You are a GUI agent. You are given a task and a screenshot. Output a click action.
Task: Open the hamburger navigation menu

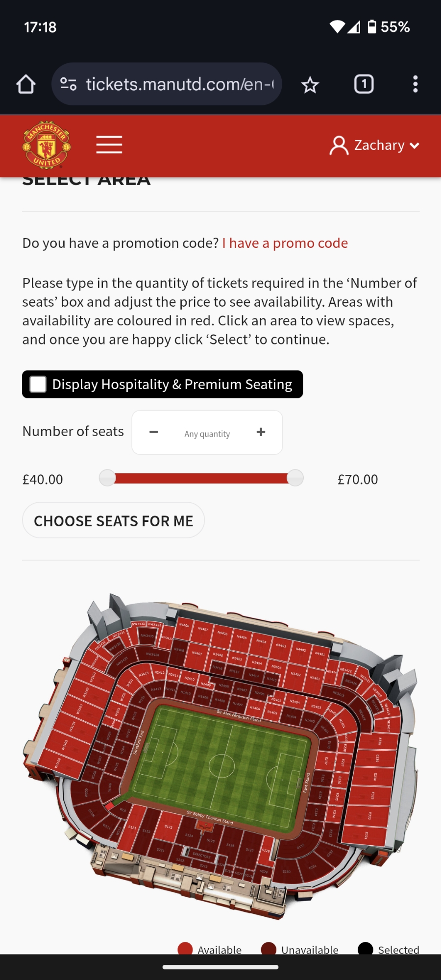tap(109, 145)
